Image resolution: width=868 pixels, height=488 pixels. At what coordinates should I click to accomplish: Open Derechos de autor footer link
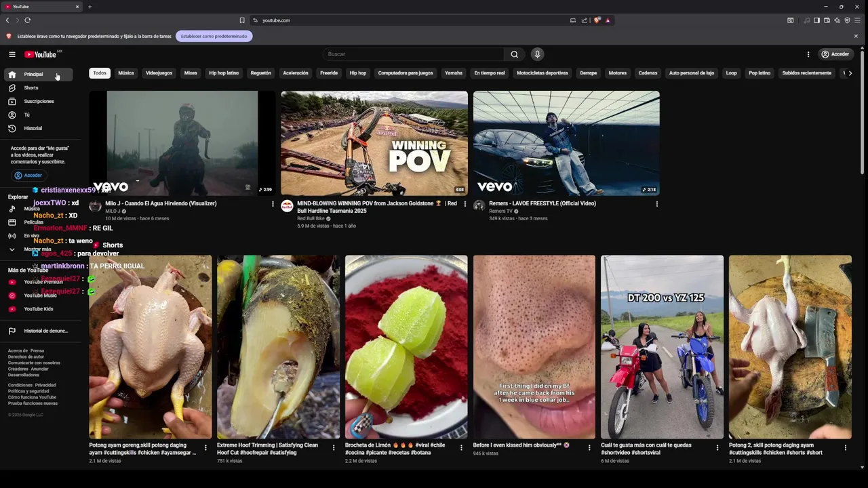click(26, 357)
